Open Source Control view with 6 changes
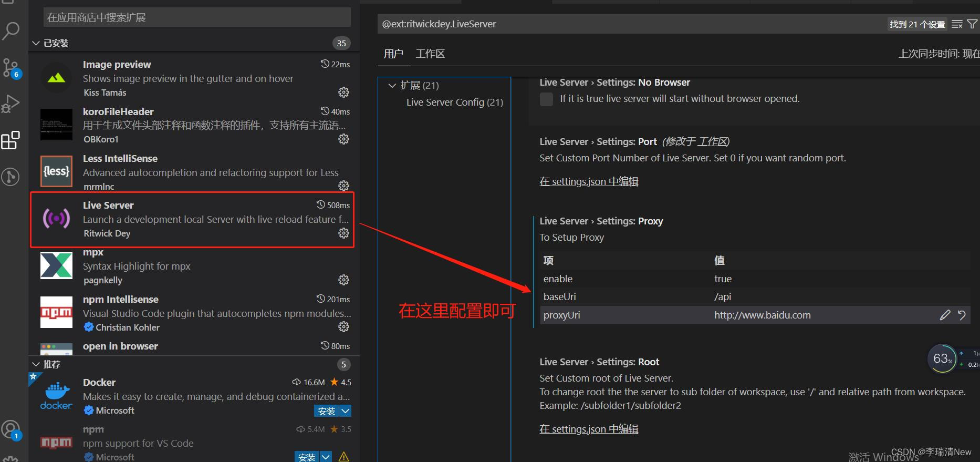 (11, 68)
